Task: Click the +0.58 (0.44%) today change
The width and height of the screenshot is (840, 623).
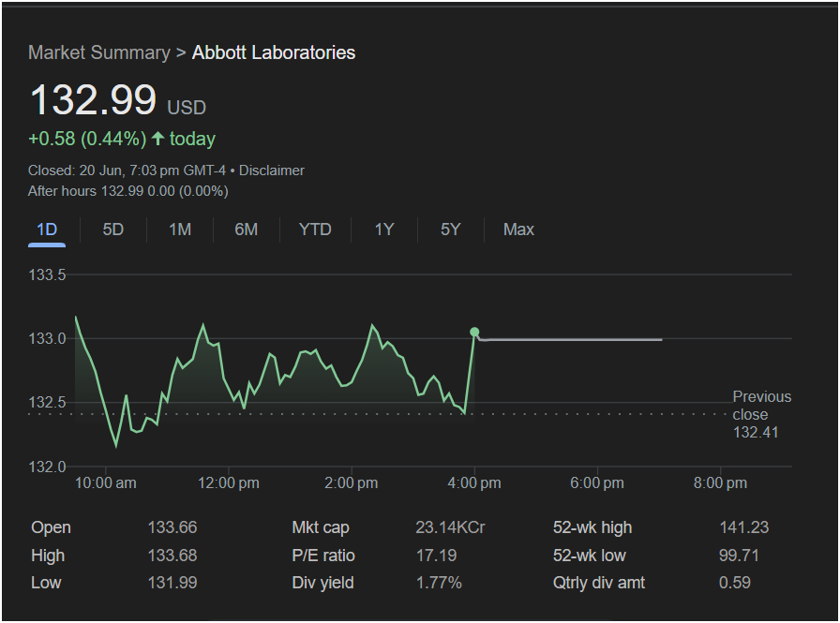Action: tap(122, 140)
